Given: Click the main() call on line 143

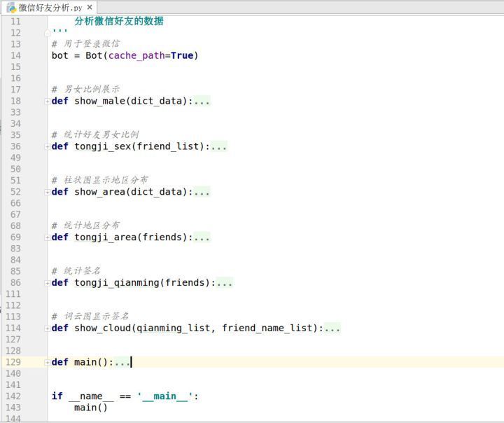Looking at the screenshot, I should 91,408.
